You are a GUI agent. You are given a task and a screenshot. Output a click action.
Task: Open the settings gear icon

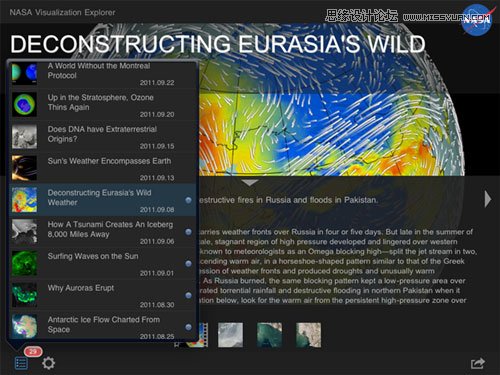click(x=48, y=363)
